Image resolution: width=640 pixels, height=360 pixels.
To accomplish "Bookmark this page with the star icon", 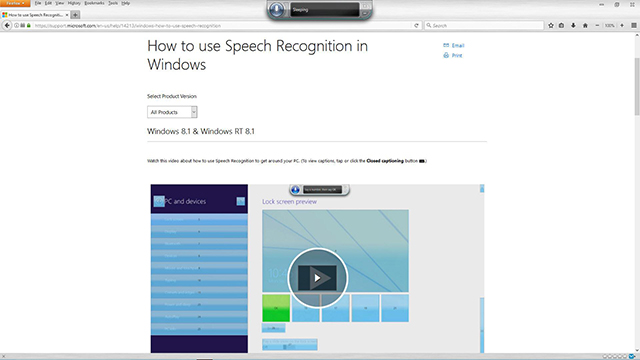I will [551, 25].
